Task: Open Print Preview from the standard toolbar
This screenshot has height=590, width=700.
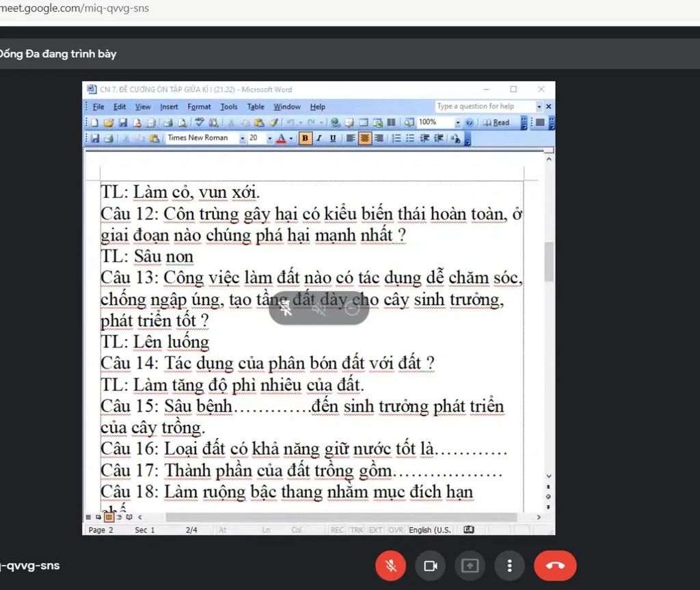Action: [182, 123]
